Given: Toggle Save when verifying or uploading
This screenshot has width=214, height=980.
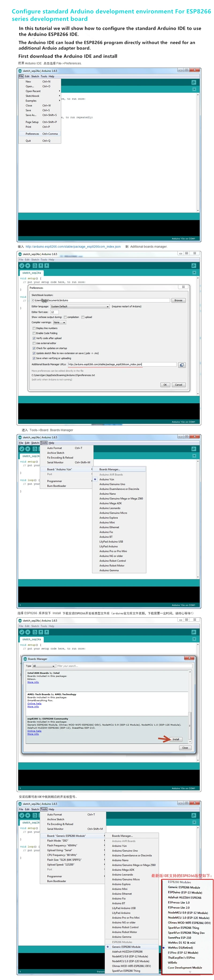Looking at the screenshot, I should (x=34, y=358).
